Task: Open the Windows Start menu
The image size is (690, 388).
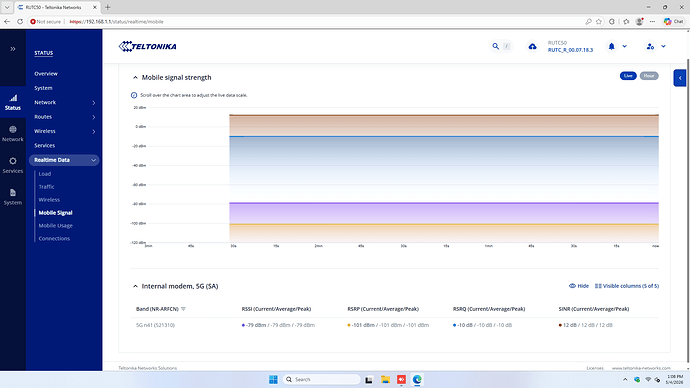Action: point(273,379)
